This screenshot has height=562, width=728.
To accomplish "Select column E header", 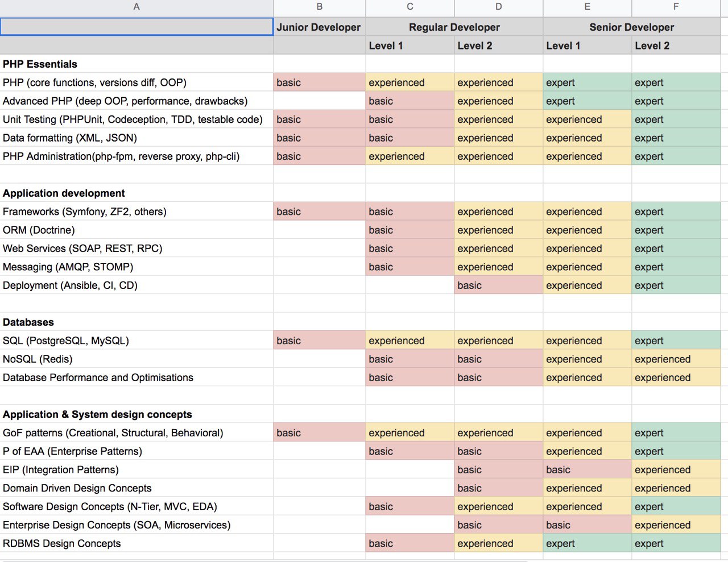I will pyautogui.click(x=588, y=7).
